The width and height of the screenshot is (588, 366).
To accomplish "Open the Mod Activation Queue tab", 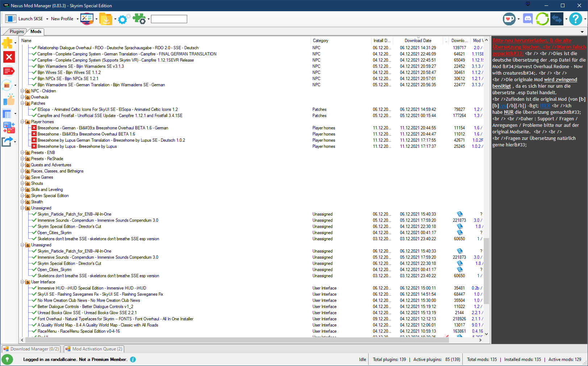I will [x=94, y=349].
